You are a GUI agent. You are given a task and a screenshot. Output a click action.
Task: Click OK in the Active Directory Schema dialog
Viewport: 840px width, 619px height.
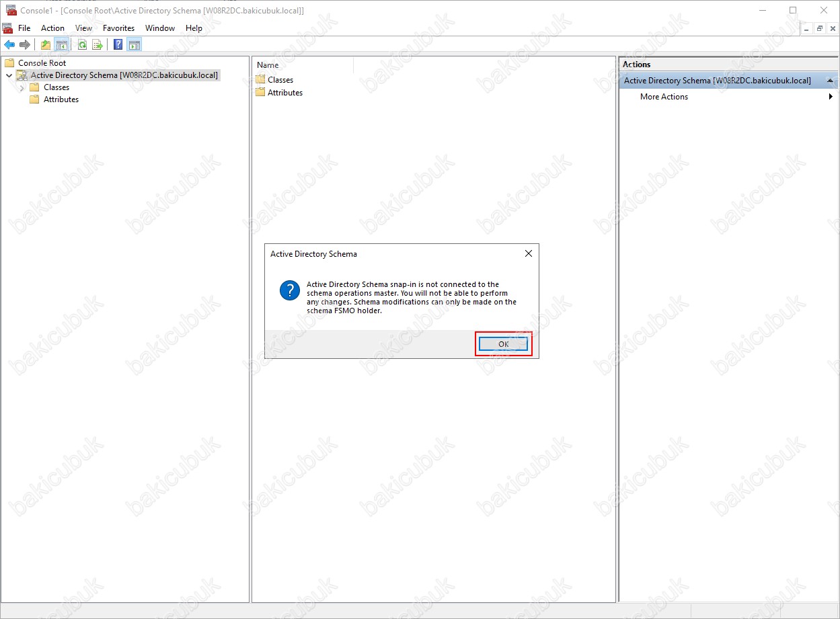(x=503, y=344)
